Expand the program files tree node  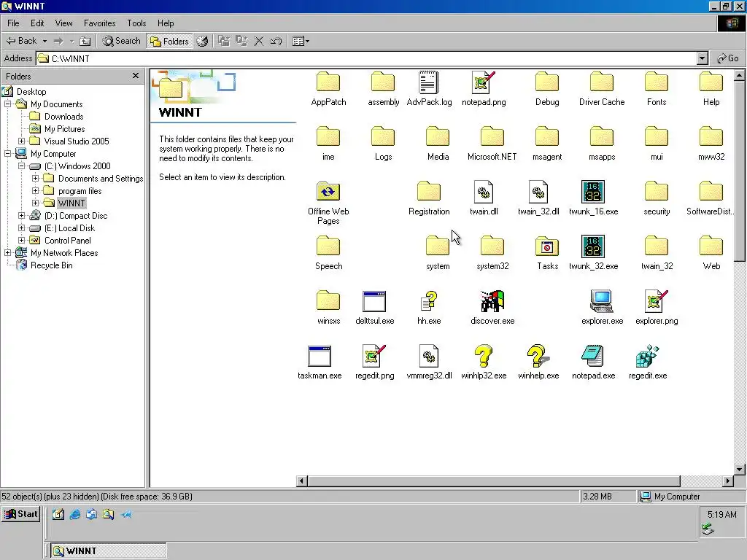click(x=35, y=190)
